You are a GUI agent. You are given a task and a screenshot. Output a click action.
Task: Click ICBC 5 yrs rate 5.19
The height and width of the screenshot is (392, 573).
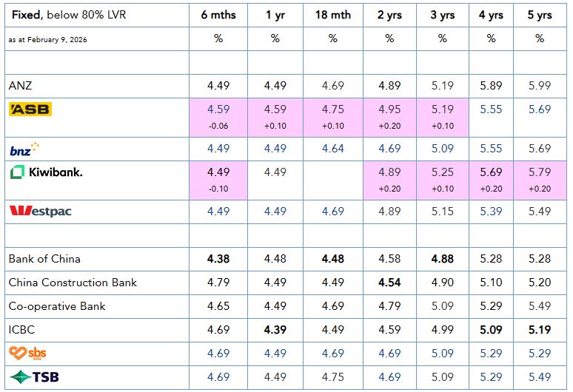(x=540, y=330)
